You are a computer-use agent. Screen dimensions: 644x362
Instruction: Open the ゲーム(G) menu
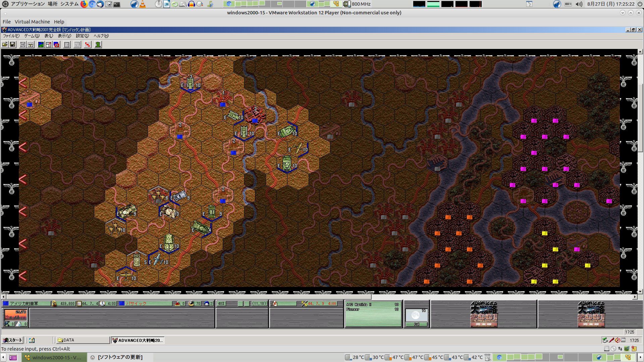click(x=32, y=36)
